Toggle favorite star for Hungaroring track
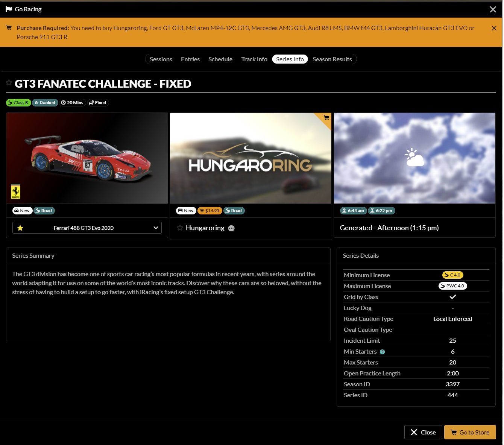The width and height of the screenshot is (504, 445). pyautogui.click(x=180, y=228)
